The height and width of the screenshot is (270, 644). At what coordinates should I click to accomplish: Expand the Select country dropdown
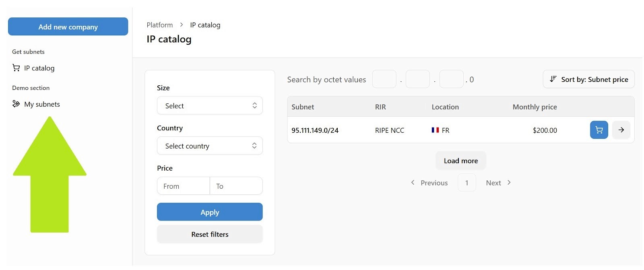coord(210,146)
